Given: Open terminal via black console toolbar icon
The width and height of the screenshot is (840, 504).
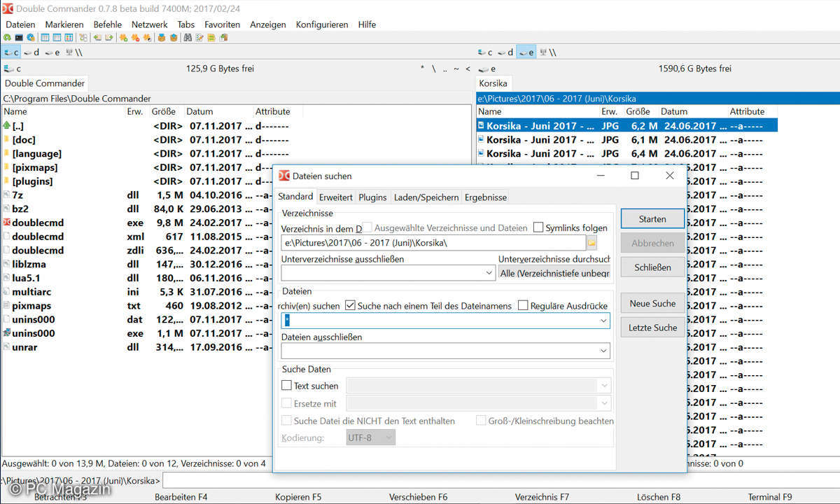Looking at the screenshot, I should point(19,38).
